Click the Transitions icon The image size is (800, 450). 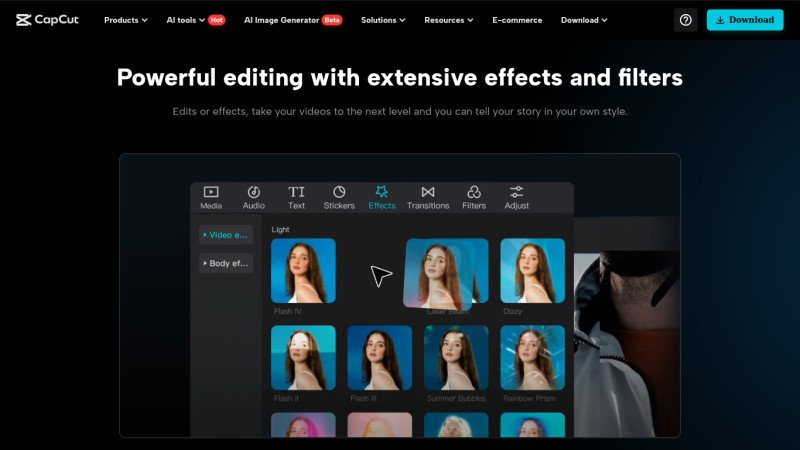(428, 192)
